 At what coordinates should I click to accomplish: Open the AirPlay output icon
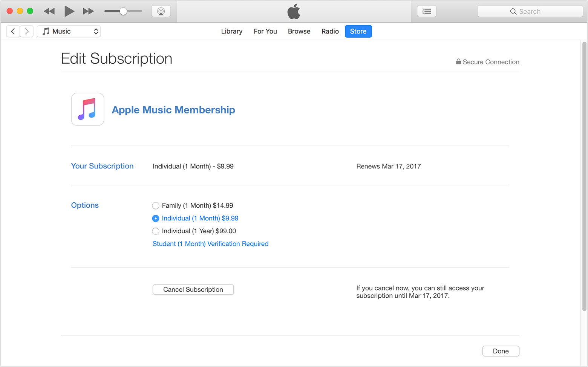click(x=161, y=11)
